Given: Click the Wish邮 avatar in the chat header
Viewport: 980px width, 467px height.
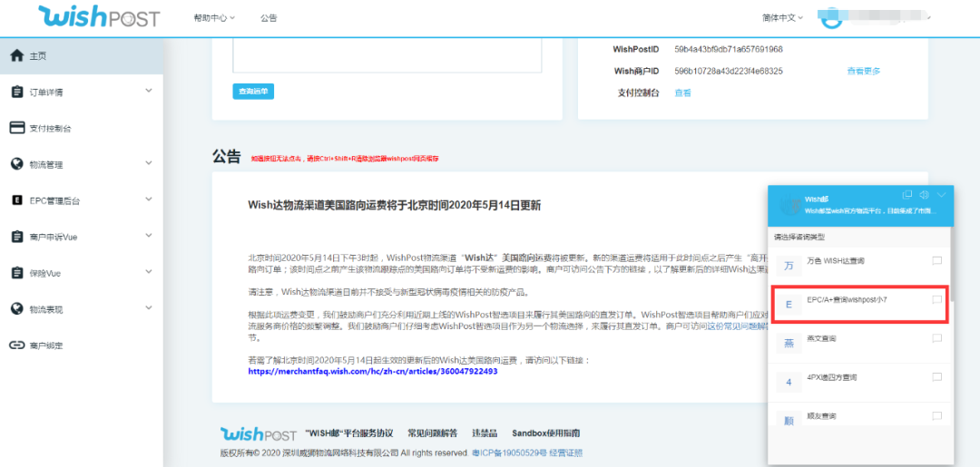Looking at the screenshot, I should (x=789, y=206).
